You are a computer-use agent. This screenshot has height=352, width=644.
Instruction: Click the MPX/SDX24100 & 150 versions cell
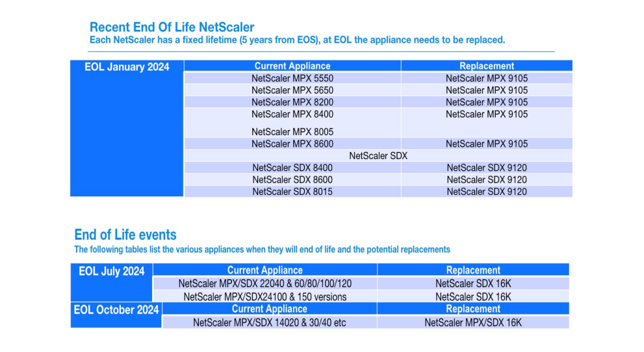point(265,296)
